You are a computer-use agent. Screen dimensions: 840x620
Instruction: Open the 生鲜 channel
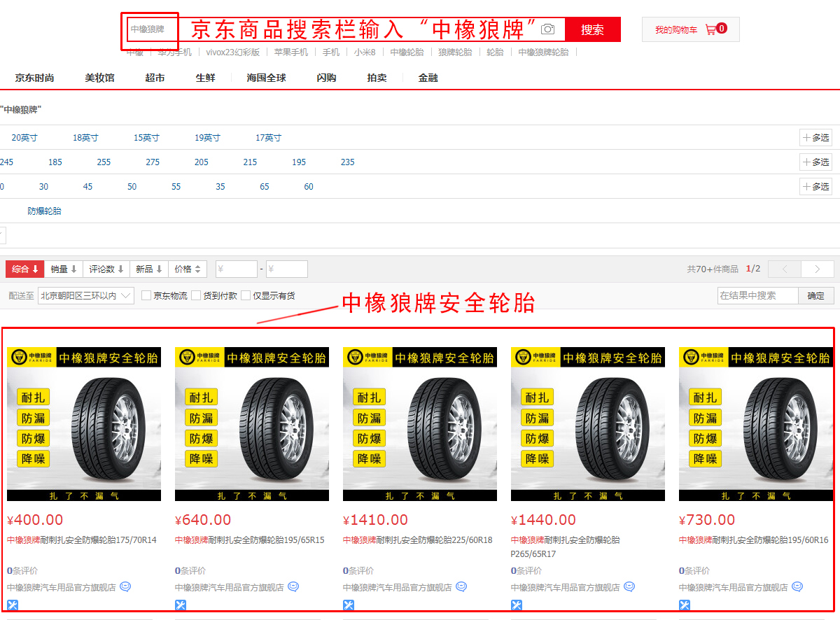coord(206,78)
